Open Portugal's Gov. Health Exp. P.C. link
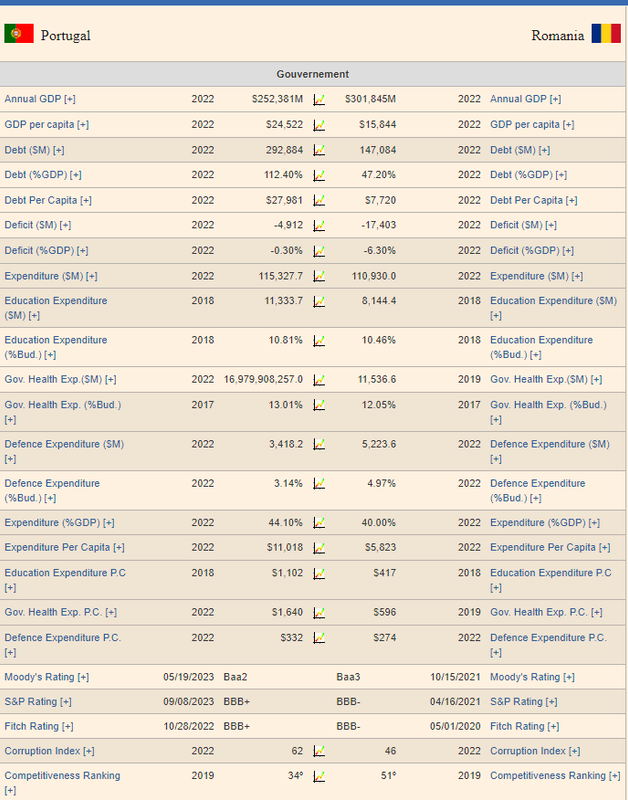Viewport: 628px width, 800px height. [61, 612]
